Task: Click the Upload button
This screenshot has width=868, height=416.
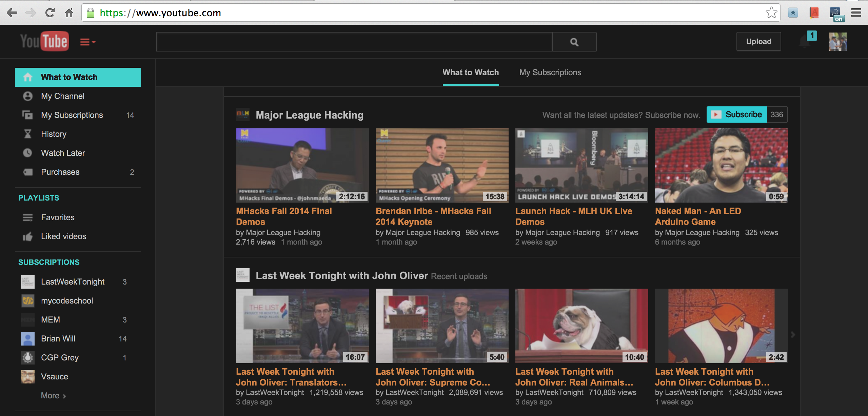Action: tap(758, 42)
